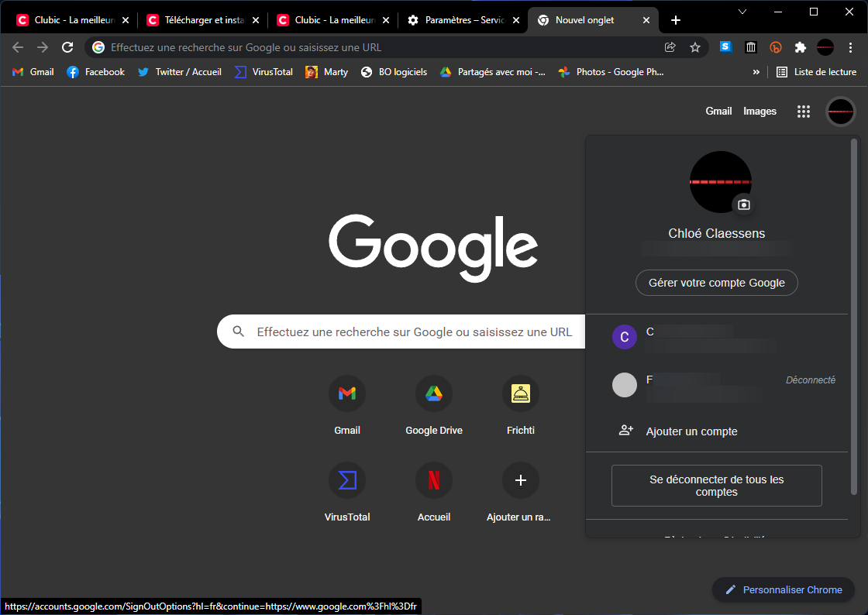The height and width of the screenshot is (615, 868).
Task: Open the Images link at top right
Action: 759,112
